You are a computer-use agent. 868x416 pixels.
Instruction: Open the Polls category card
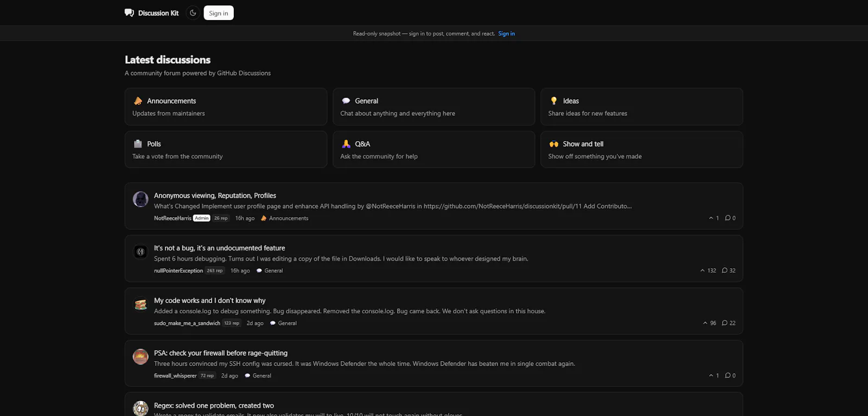226,149
